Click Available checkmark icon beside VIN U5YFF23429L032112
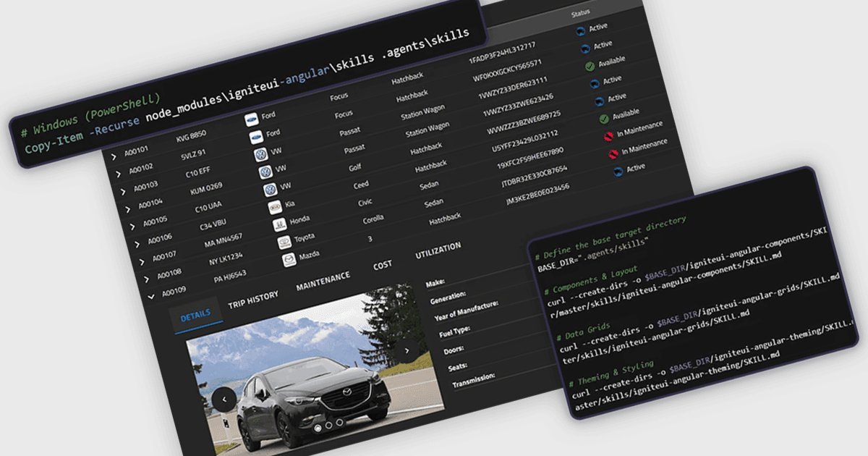 pyautogui.click(x=603, y=119)
